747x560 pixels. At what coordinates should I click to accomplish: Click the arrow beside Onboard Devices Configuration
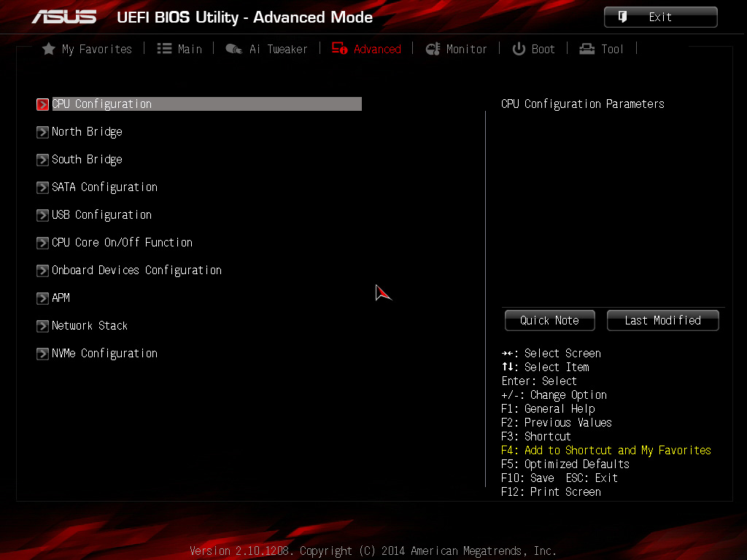point(42,271)
